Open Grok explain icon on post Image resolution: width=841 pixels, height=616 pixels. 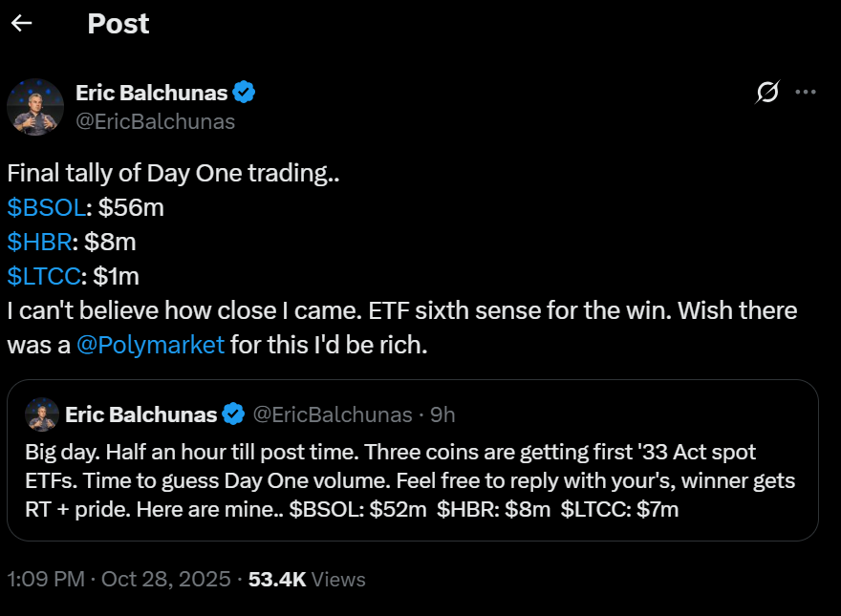pyautogui.click(x=766, y=93)
